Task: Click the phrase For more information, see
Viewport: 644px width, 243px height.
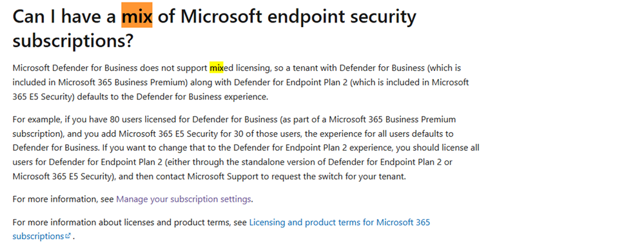Action: coord(63,199)
